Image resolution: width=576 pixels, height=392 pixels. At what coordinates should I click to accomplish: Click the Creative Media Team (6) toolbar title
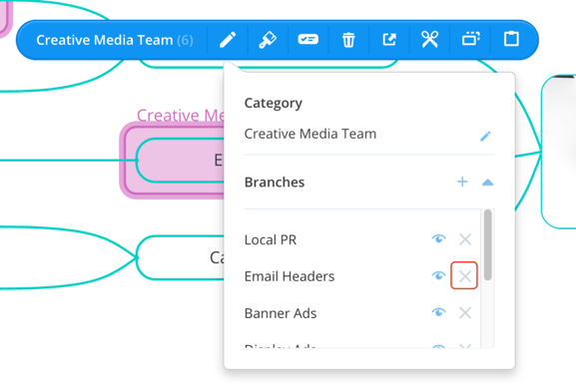coord(114,40)
